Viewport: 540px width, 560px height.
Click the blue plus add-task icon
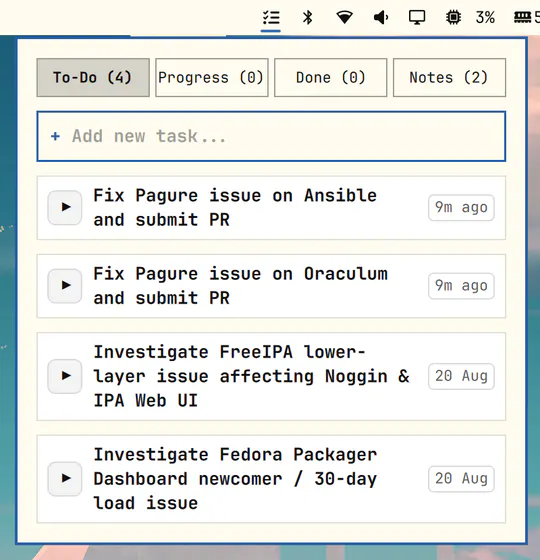pyautogui.click(x=55, y=136)
